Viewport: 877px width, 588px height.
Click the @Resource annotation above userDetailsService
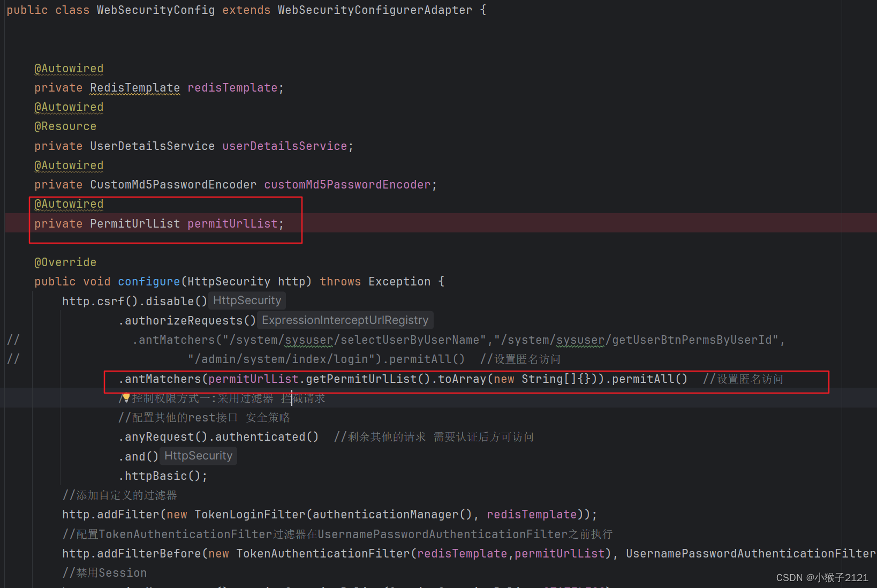[x=65, y=126]
